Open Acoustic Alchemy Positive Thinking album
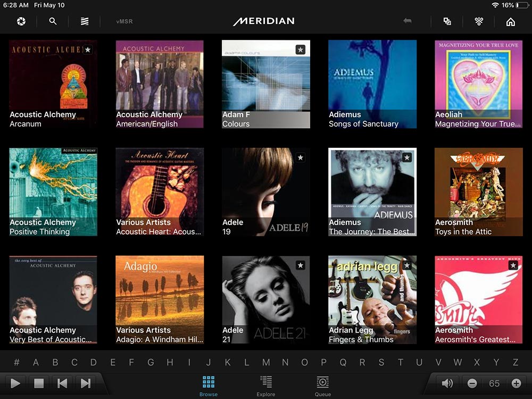Image resolution: width=532 pixels, height=399 pixels. click(x=53, y=192)
